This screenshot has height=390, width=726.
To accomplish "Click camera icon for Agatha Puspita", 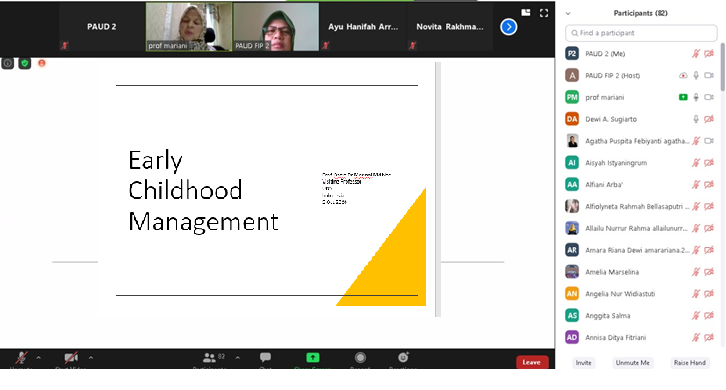I will click(x=709, y=141).
